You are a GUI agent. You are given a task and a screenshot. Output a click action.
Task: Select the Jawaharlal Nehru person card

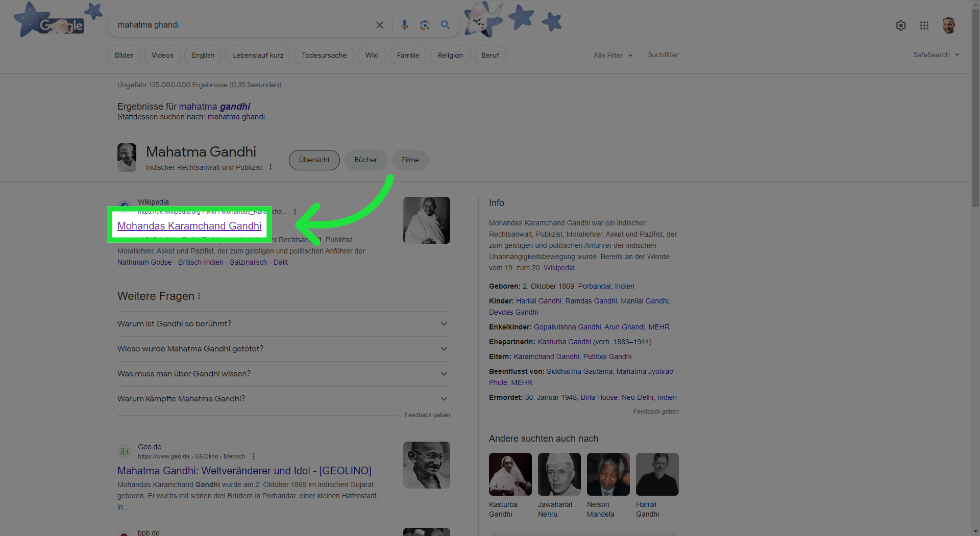pyautogui.click(x=559, y=486)
